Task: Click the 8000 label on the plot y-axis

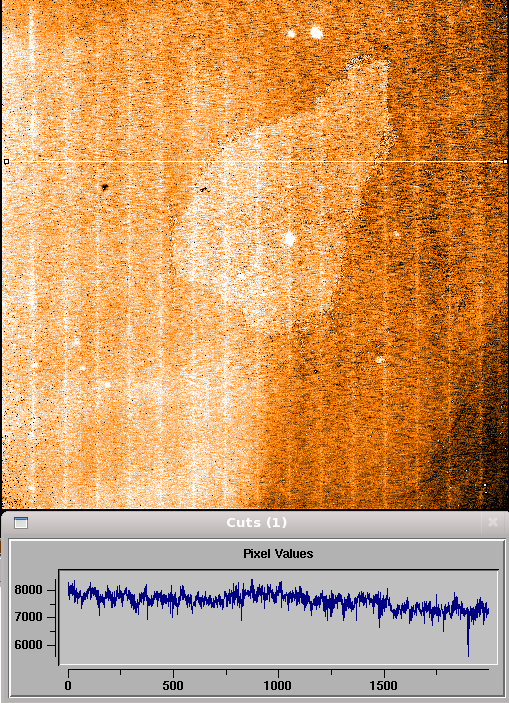Action: pyautogui.click(x=28, y=590)
